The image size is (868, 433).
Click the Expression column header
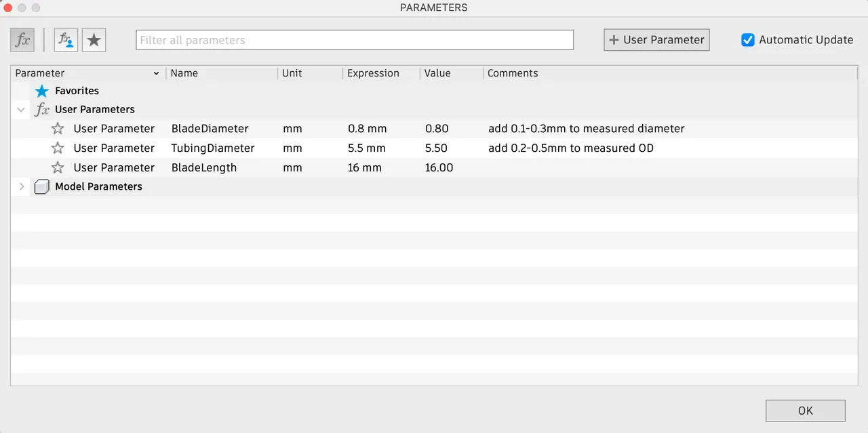tap(373, 73)
